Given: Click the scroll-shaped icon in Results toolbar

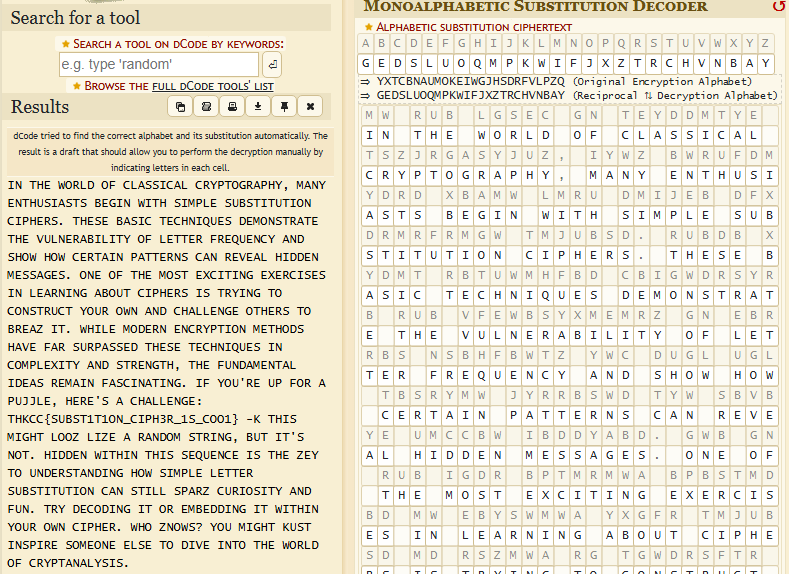Looking at the screenshot, I should 206,107.
